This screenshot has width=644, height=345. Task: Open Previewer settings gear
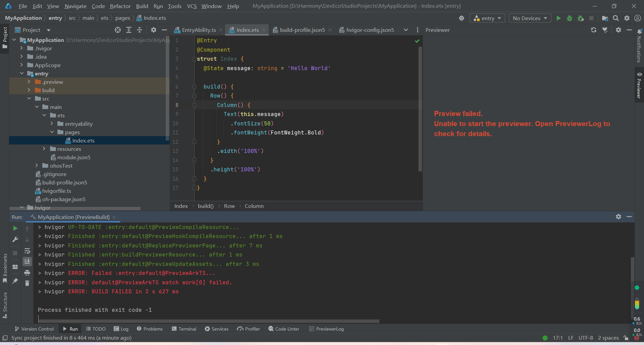pos(619,30)
